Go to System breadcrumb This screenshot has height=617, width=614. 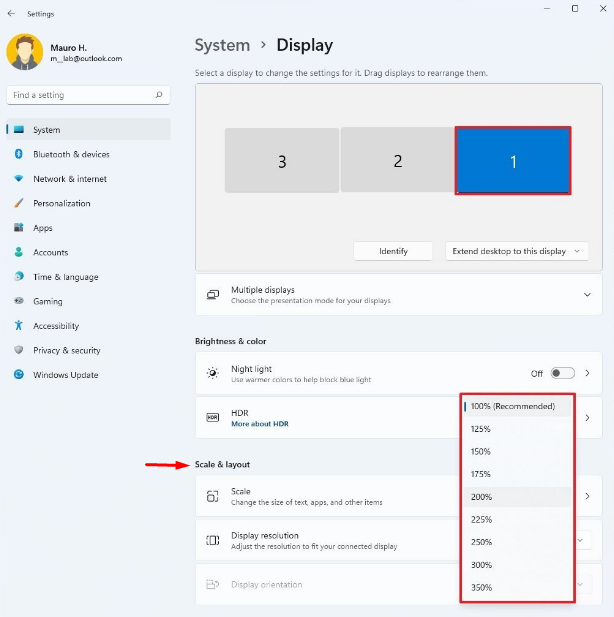(x=222, y=45)
